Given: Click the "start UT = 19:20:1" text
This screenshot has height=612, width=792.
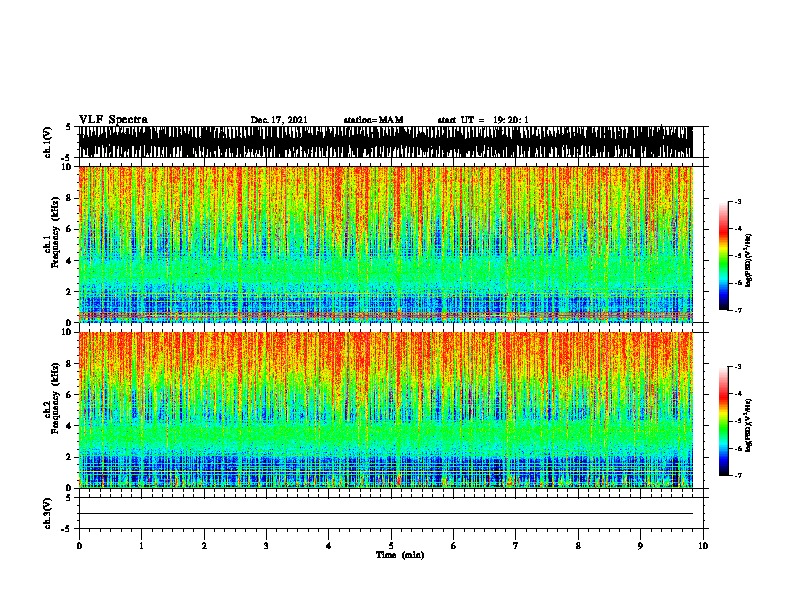Looking at the screenshot, I should [482, 120].
